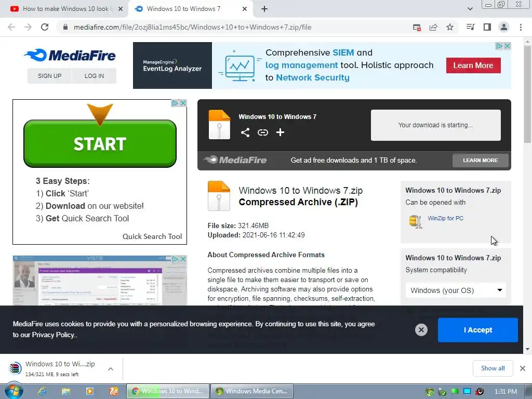Click the 'Quick Search Tool' ad text

(152, 236)
